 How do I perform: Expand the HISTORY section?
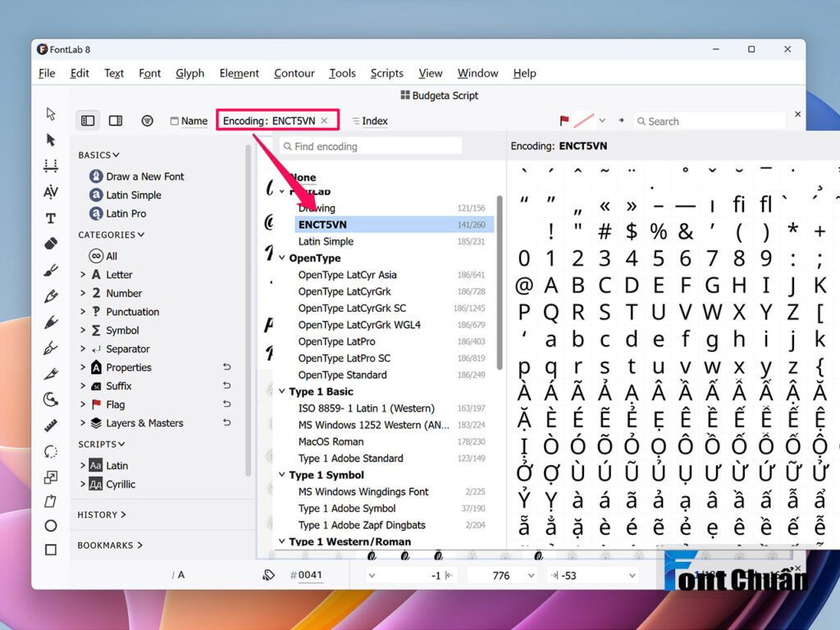(x=102, y=515)
